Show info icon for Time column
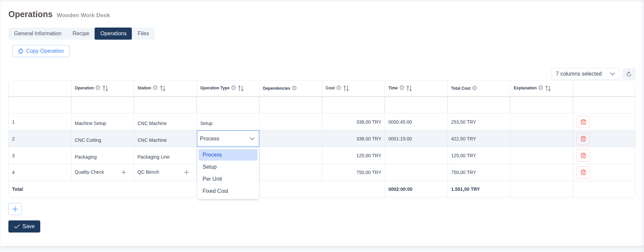644x252 pixels. click(402, 88)
